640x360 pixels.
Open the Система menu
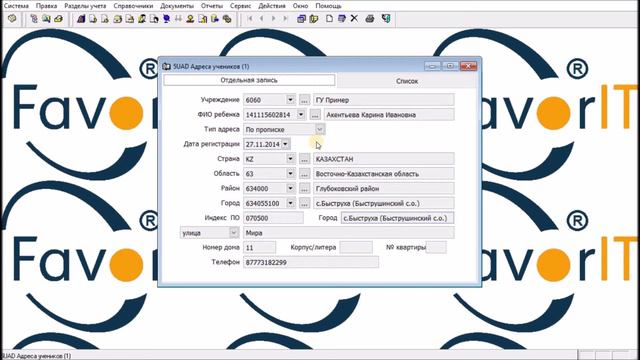[16, 6]
